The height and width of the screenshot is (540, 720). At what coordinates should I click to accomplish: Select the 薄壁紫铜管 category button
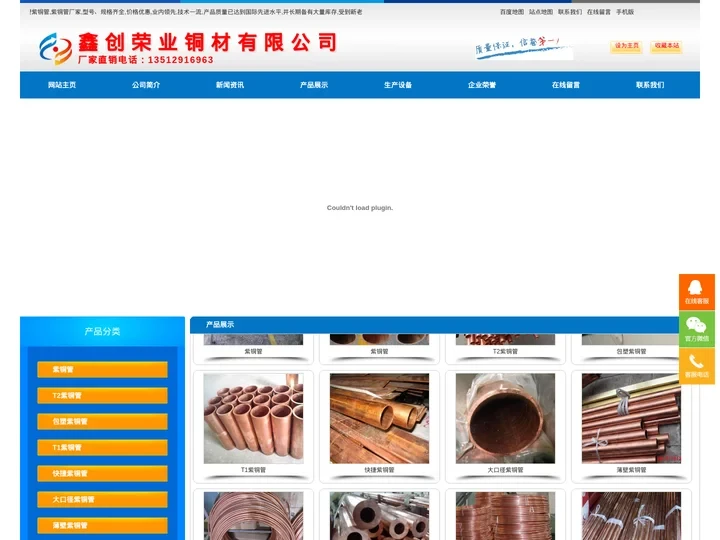pos(102,525)
